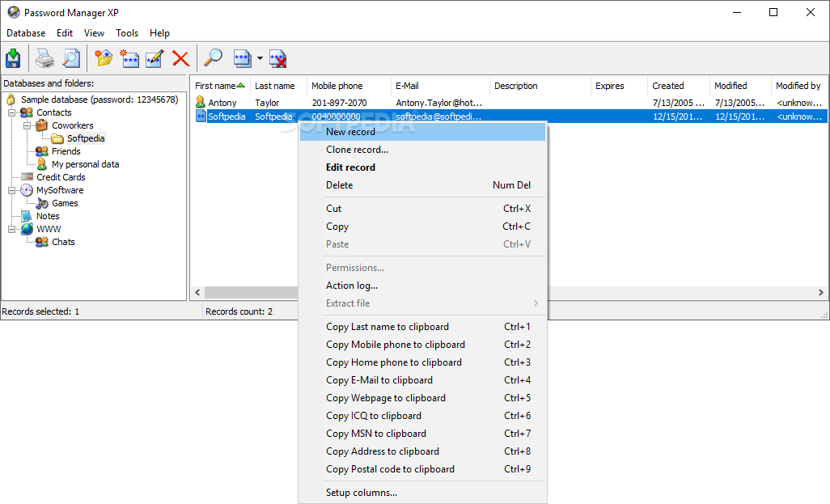Click the Games folder icon
830x504 pixels.
point(42,203)
